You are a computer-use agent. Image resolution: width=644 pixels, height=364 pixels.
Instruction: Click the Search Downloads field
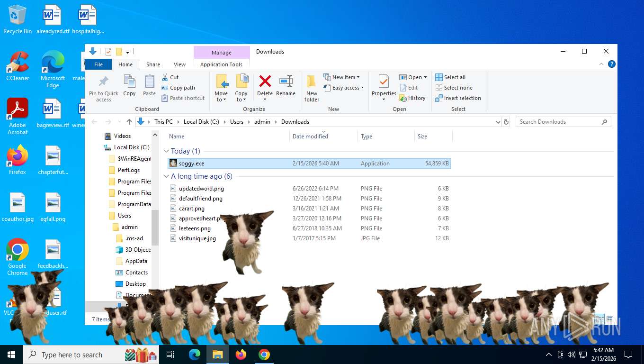pyautogui.click(x=563, y=122)
